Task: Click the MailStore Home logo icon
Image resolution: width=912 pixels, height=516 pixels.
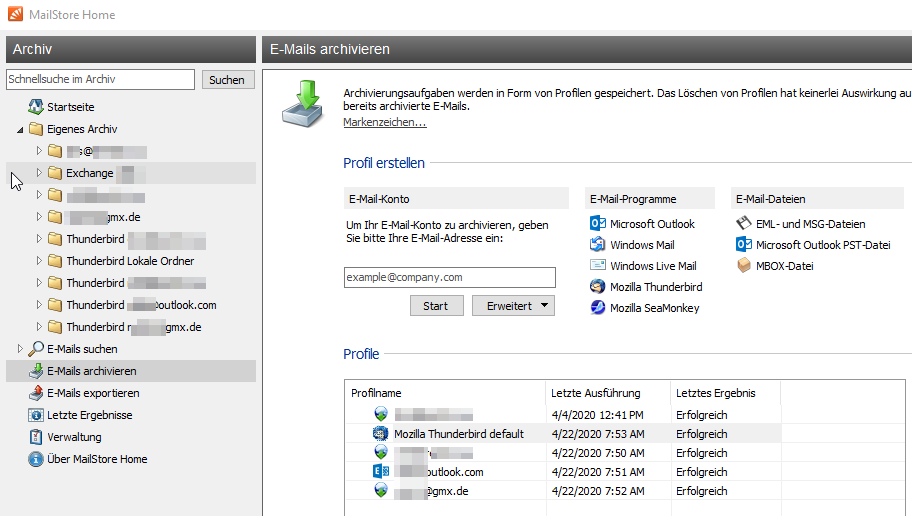Action: point(16,14)
